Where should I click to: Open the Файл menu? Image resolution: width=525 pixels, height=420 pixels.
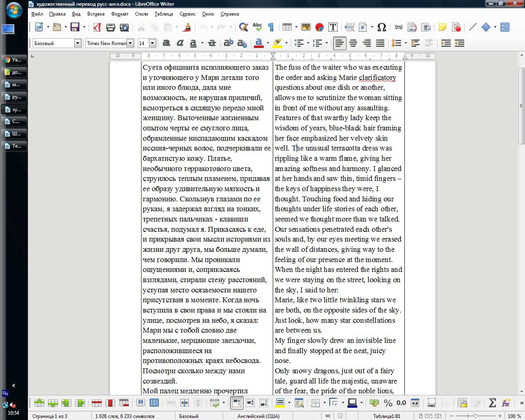(37, 14)
